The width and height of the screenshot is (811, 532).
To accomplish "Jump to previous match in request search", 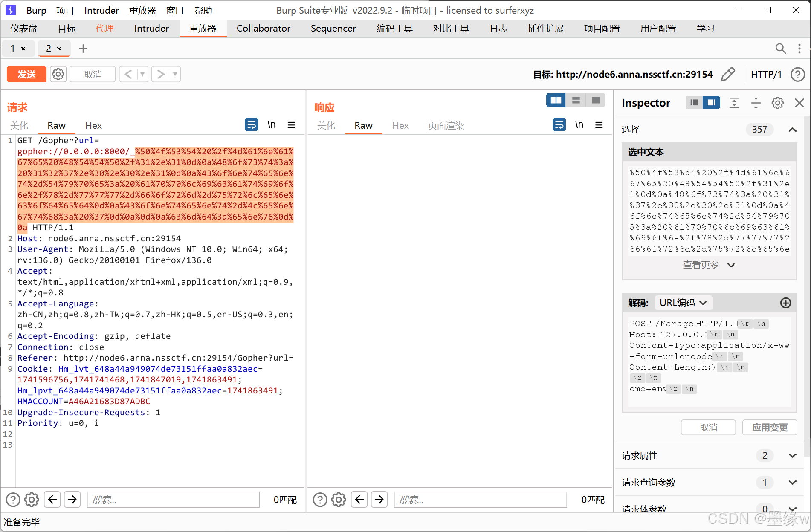I will 52,499.
